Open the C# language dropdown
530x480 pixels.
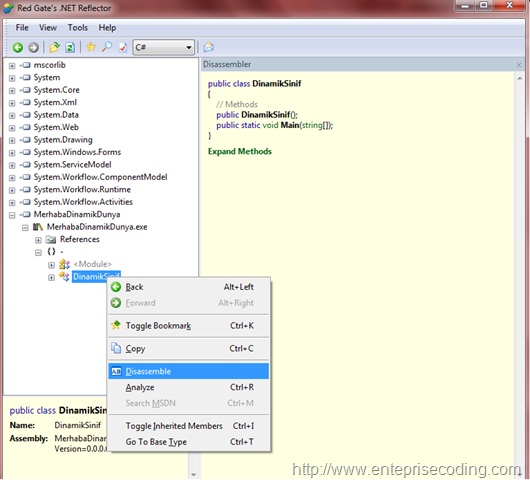pos(164,47)
